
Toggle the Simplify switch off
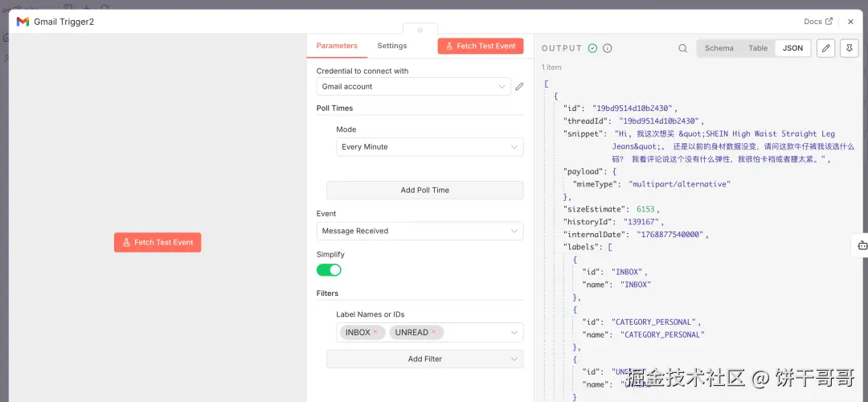click(x=329, y=270)
